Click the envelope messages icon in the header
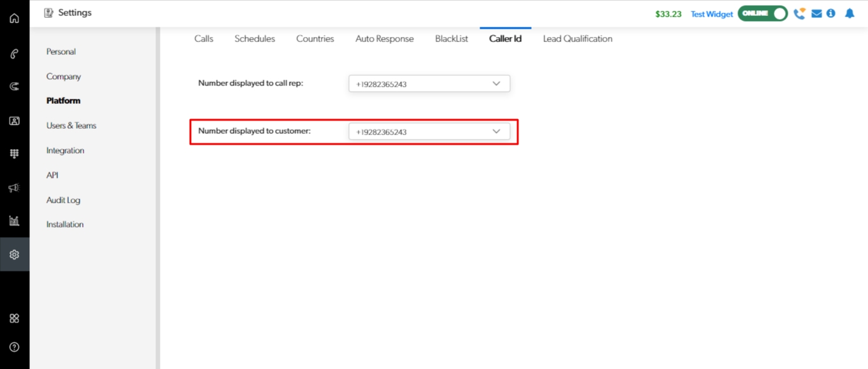 click(x=816, y=13)
